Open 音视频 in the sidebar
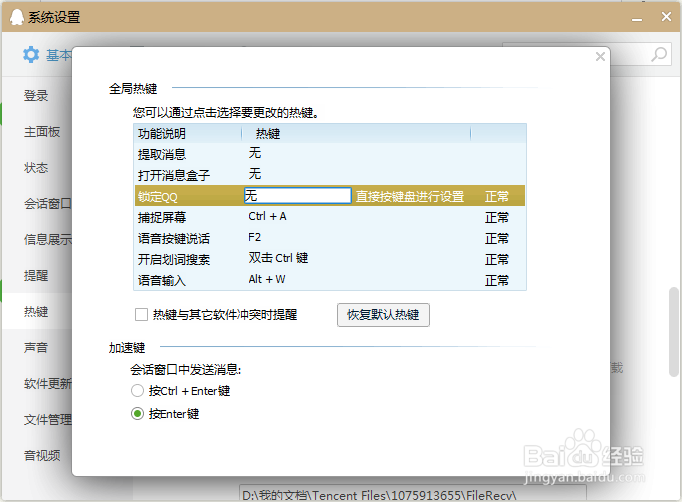 pyautogui.click(x=42, y=455)
